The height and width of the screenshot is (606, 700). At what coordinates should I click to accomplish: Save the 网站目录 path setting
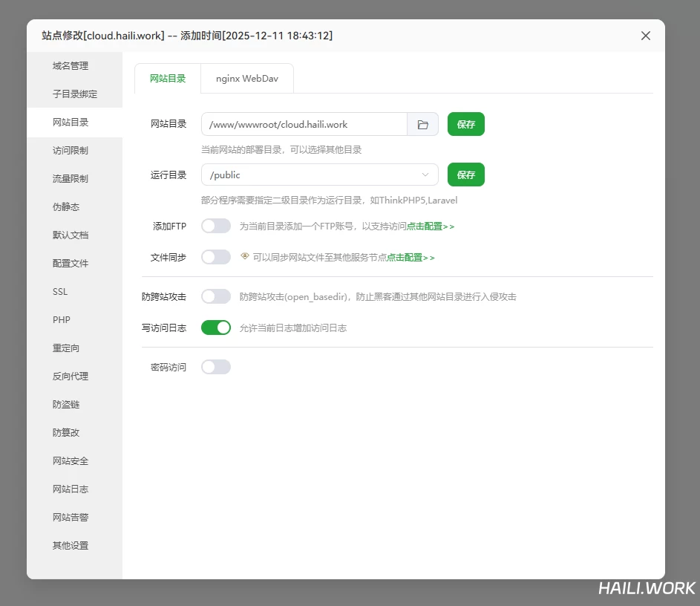pos(465,125)
